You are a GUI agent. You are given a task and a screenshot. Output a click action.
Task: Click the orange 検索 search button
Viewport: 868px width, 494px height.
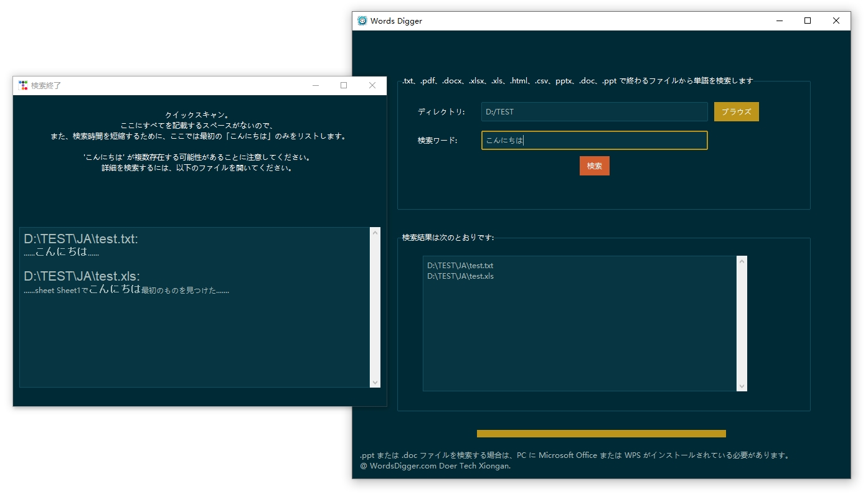point(594,166)
